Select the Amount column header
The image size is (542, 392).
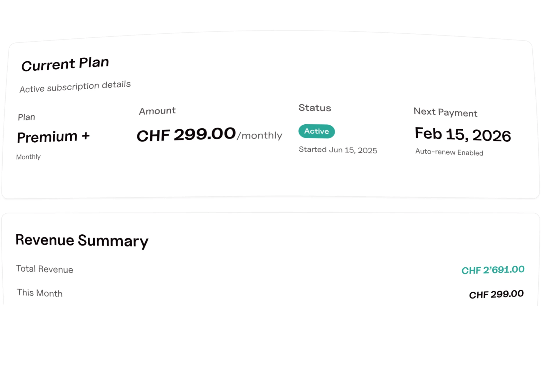pos(157,110)
